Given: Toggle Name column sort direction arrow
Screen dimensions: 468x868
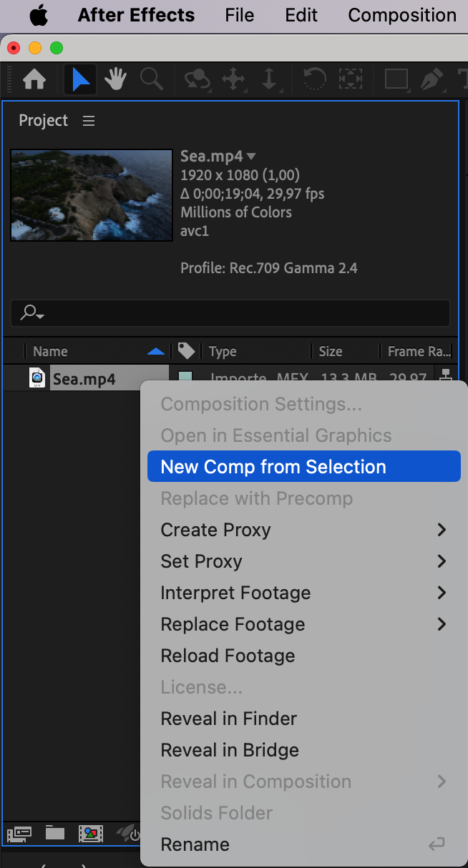Looking at the screenshot, I should tap(155, 351).
